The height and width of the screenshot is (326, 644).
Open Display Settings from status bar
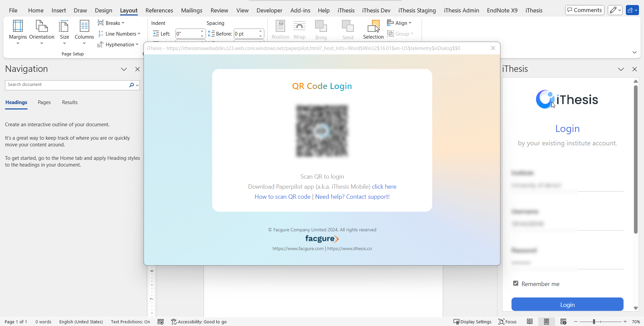point(472,322)
